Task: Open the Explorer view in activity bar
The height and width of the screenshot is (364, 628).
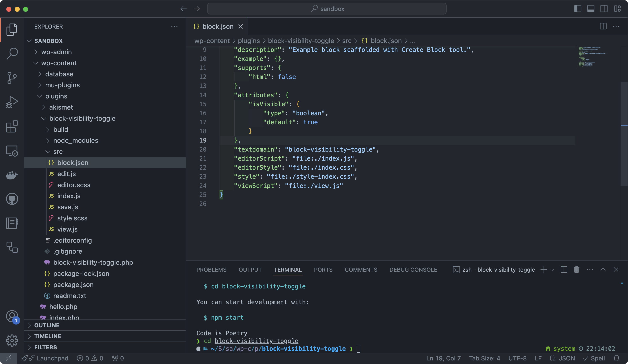Action: [x=12, y=29]
